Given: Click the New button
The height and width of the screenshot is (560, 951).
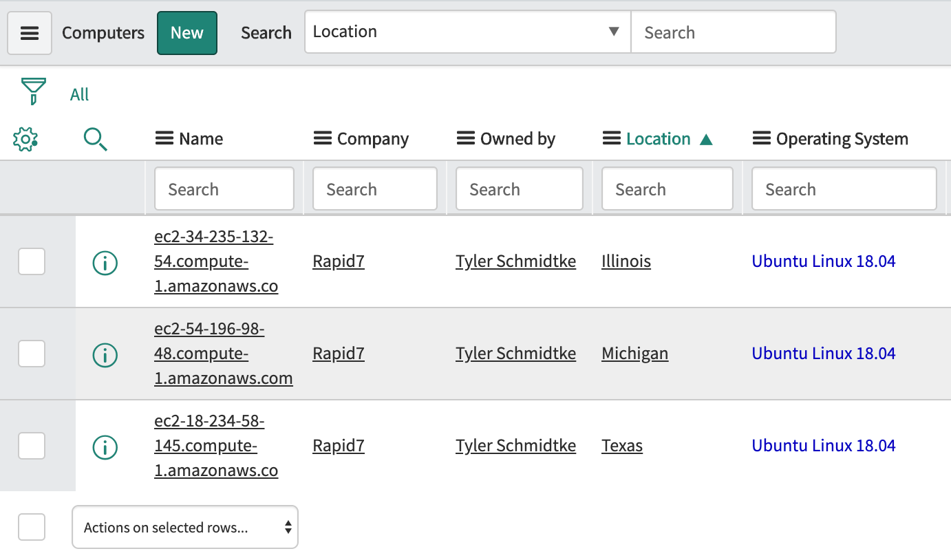Looking at the screenshot, I should (187, 33).
